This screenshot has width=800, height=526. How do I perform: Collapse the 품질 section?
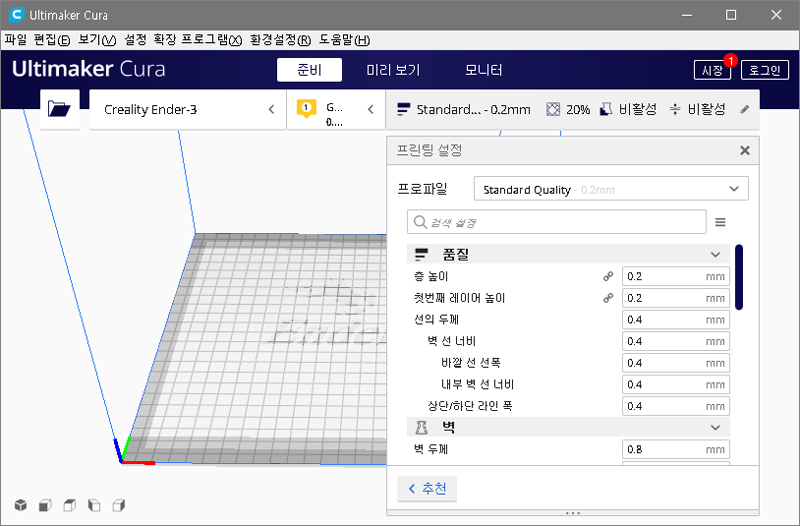tap(715, 254)
